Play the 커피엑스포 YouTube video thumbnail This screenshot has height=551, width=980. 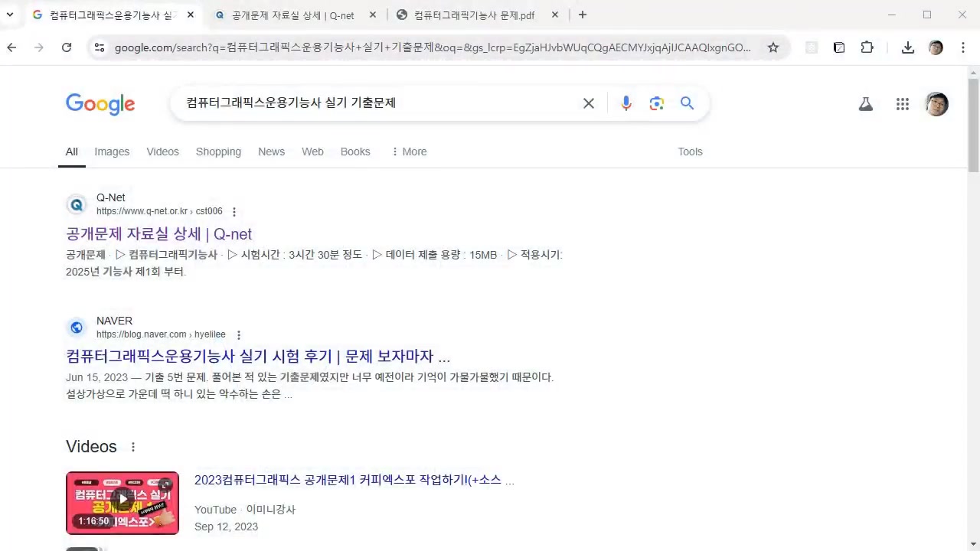coord(122,502)
